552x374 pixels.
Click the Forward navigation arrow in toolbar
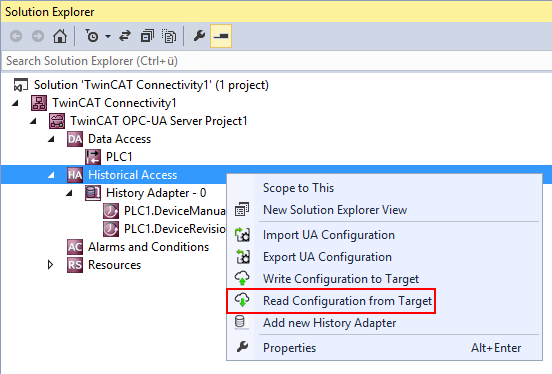pyautogui.click(x=38, y=36)
